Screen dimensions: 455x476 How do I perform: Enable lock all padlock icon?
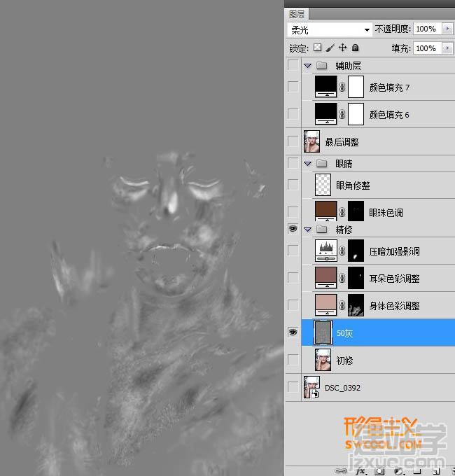pyautogui.click(x=355, y=48)
